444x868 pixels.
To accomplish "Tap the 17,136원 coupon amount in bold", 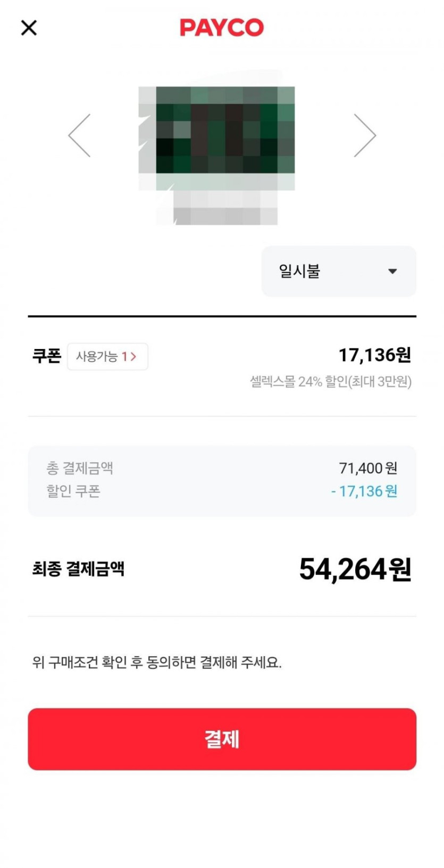I will (x=374, y=355).
